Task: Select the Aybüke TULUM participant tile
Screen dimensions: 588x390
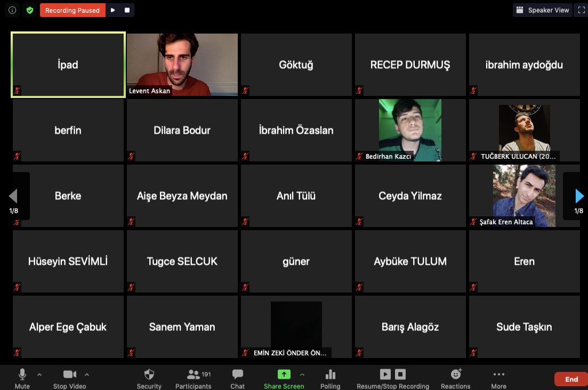Action: coord(410,262)
